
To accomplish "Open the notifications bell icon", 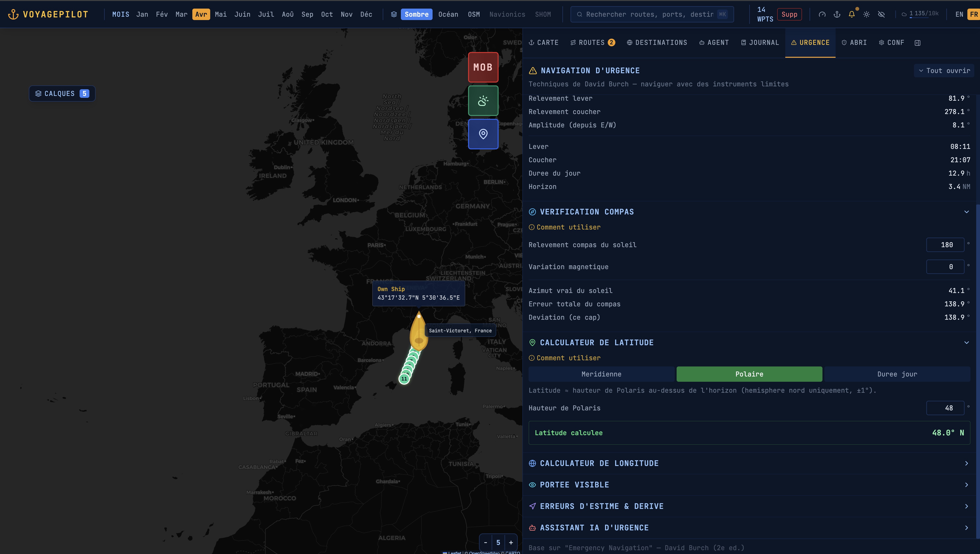I will (851, 14).
